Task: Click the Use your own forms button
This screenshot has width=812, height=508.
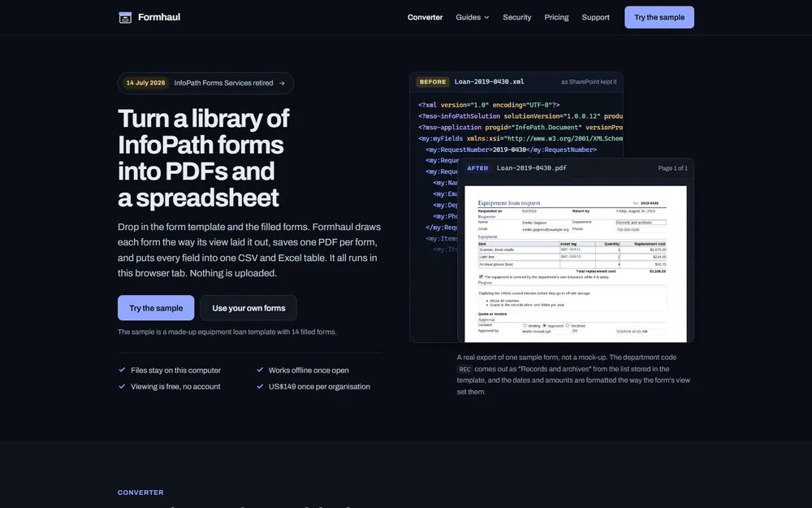Action: tap(248, 308)
